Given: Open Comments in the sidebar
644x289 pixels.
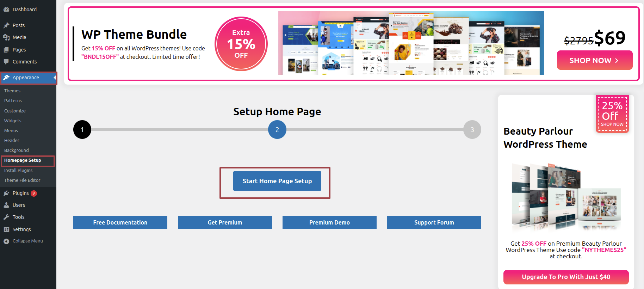Looking at the screenshot, I should [x=25, y=62].
